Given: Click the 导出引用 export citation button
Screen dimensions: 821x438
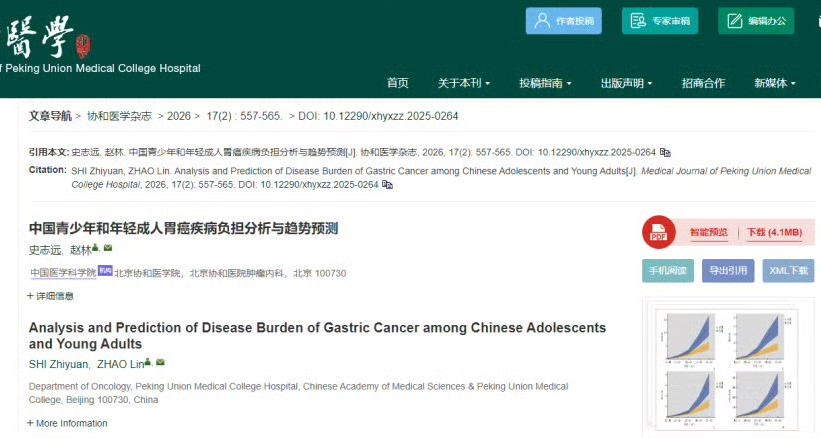Looking at the screenshot, I should coord(728,271).
